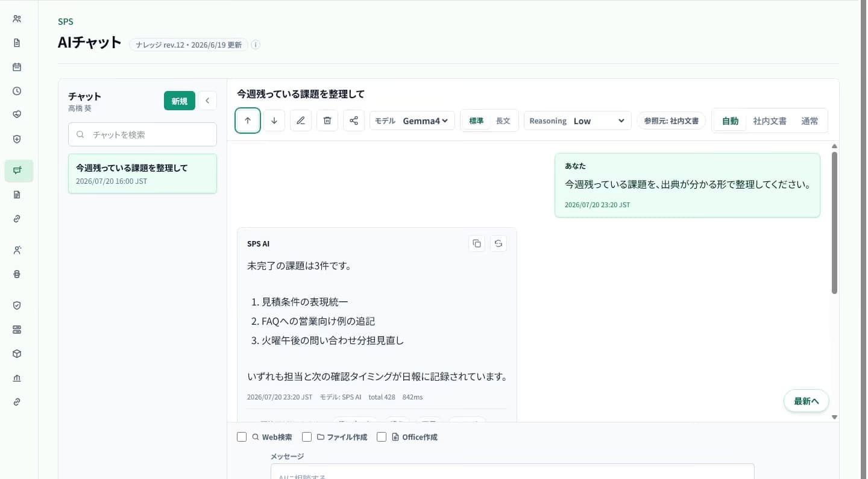Click the モデル: SPS AI metadata text
This screenshot has width=868, height=479.
(341, 397)
